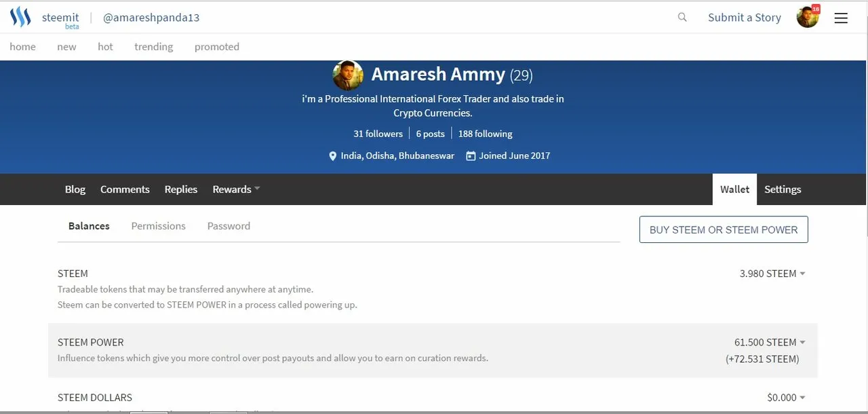Click the (+72.531 STEEM) delegated amount
Image resolution: width=868 pixels, height=414 pixels.
coord(762,359)
